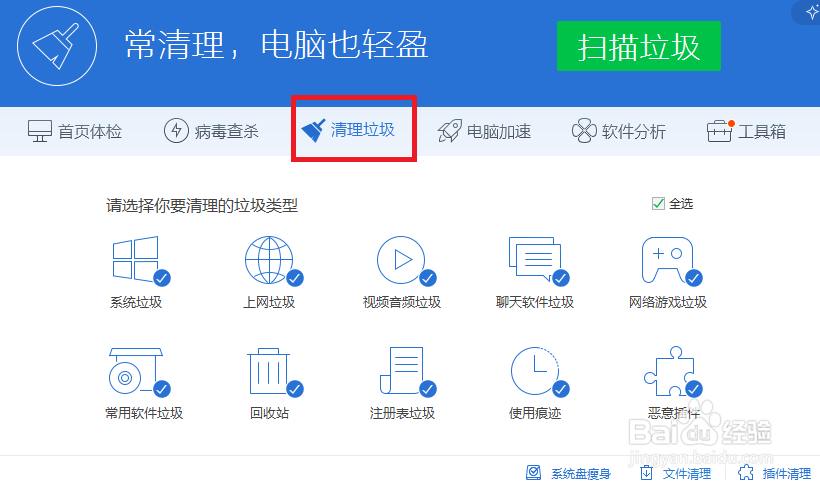The height and width of the screenshot is (486, 820).
Task: Uncheck the checkmark badge on 系统垃圾
Action: [162, 278]
